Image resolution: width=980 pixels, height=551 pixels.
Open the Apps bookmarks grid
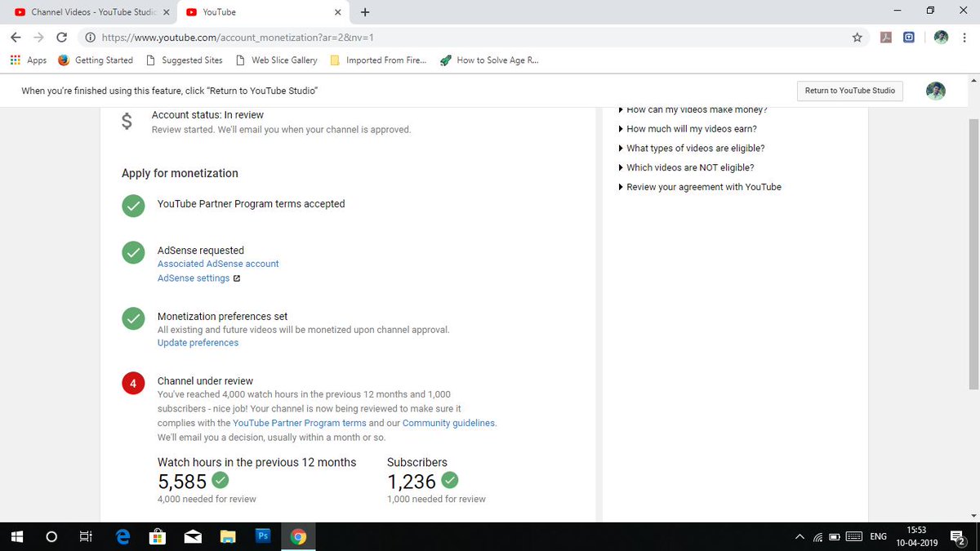click(x=28, y=60)
